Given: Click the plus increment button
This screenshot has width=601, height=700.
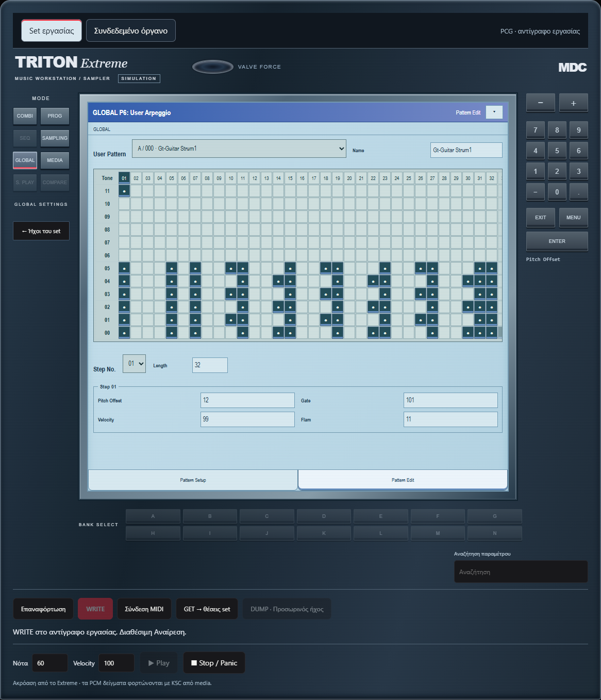Looking at the screenshot, I should 573,103.
